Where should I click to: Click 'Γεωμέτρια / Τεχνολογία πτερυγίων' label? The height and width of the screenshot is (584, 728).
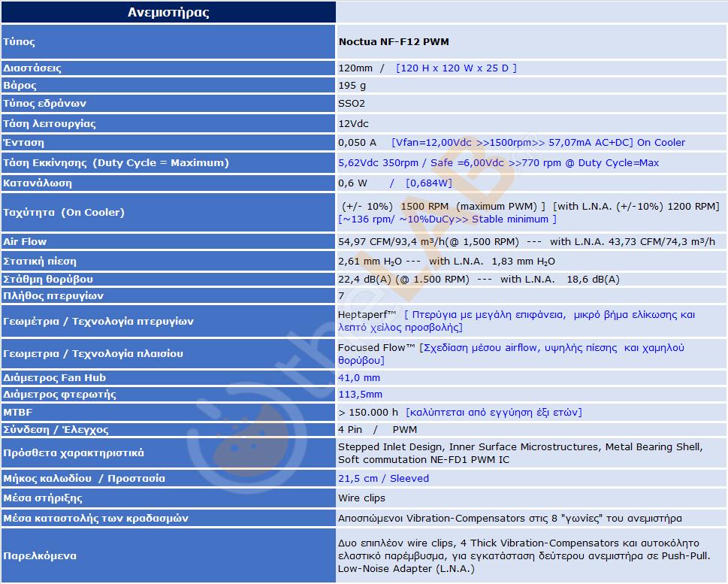pos(98,322)
